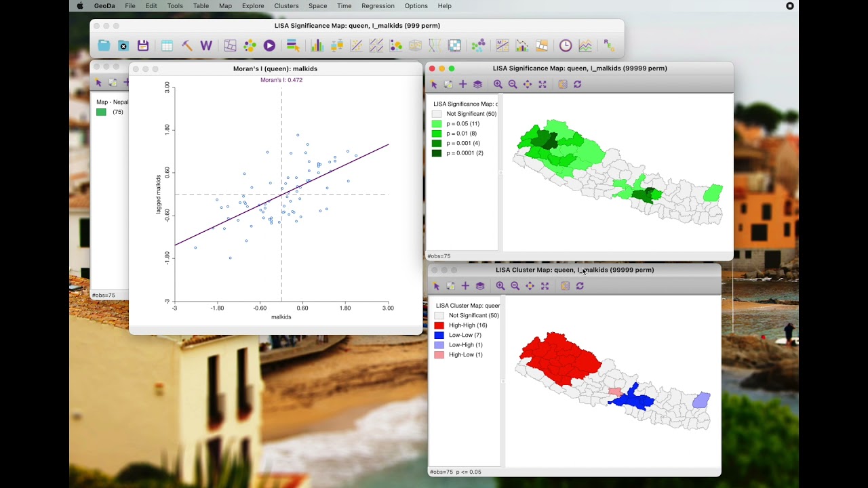Click the Close project toolbar icon
The width and height of the screenshot is (868, 488).
pos(123,45)
